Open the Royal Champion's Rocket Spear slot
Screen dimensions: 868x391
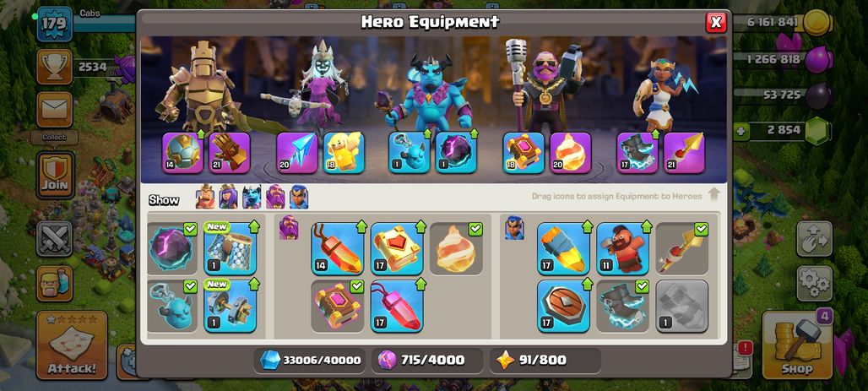click(684, 153)
